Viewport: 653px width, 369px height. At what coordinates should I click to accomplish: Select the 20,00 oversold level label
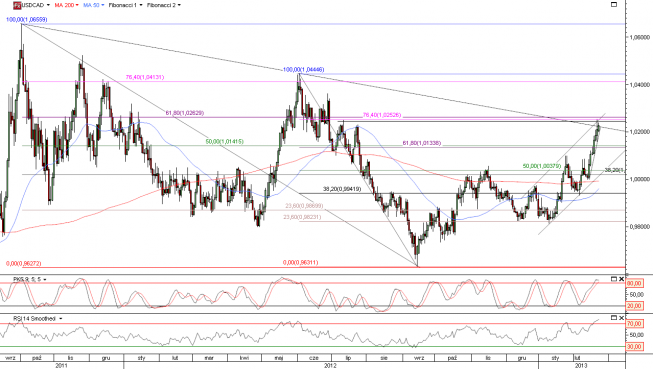(634, 306)
